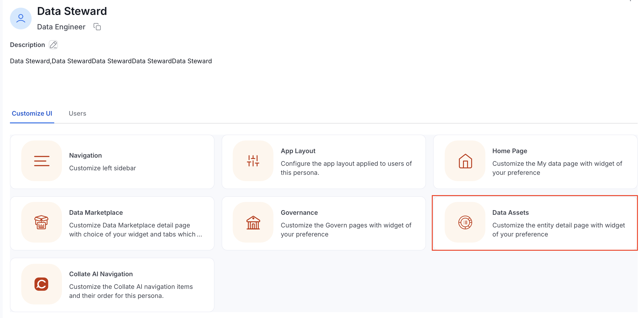
Task: Click the Collate AI logo icon
Action: (x=42, y=284)
